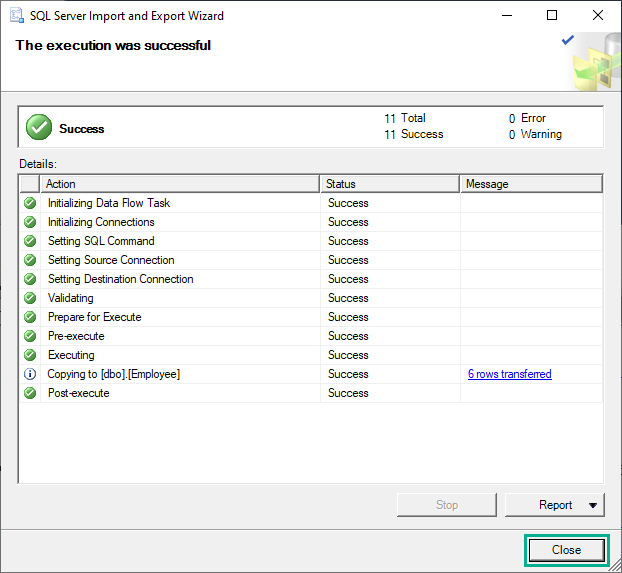Click the '0 Warning' summary text
This screenshot has width=622, height=573.
pyautogui.click(x=535, y=135)
